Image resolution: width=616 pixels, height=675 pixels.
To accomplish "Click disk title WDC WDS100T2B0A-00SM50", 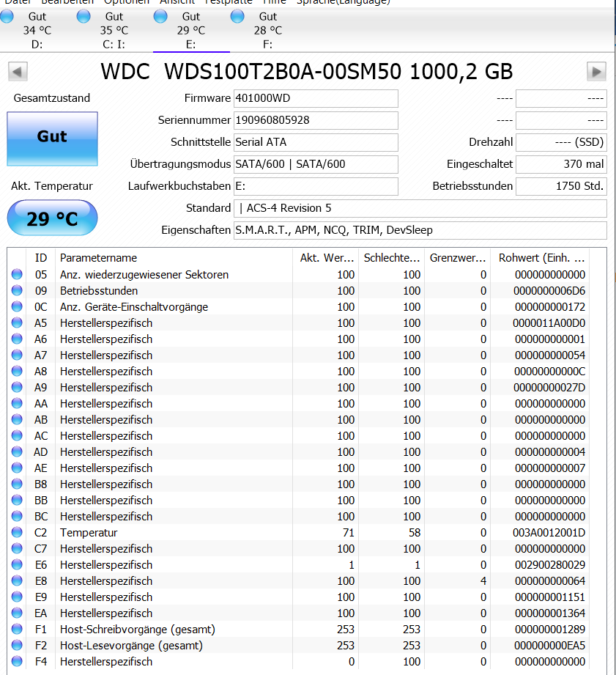I will [x=251, y=72].
